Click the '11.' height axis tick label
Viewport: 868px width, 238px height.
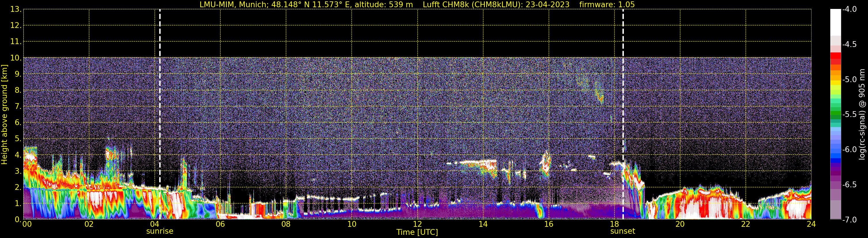coord(16,41)
